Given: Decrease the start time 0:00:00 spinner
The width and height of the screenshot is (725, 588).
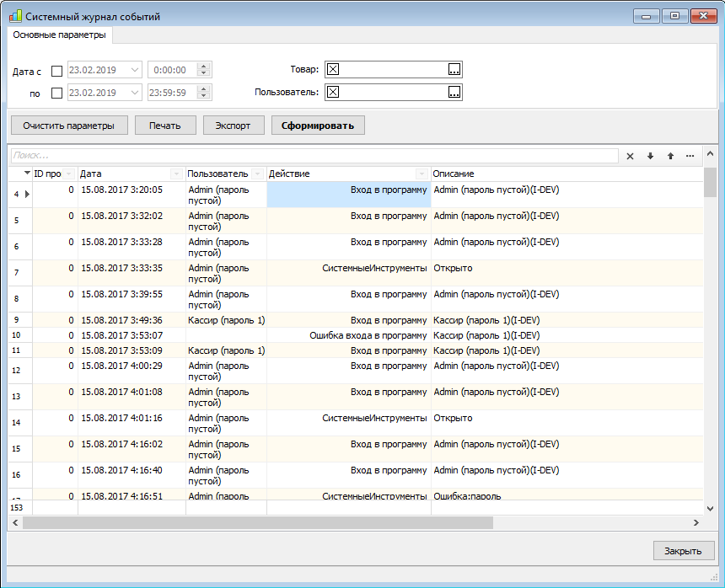Looking at the screenshot, I should click(203, 73).
